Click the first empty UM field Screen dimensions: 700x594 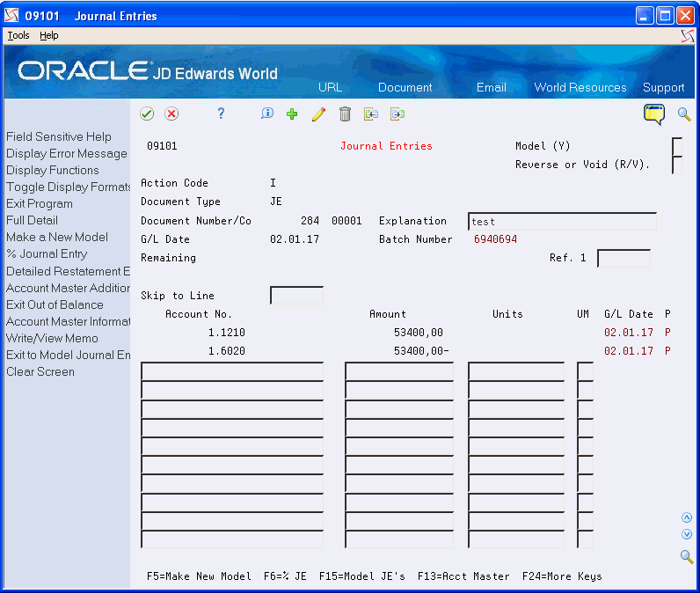click(586, 371)
